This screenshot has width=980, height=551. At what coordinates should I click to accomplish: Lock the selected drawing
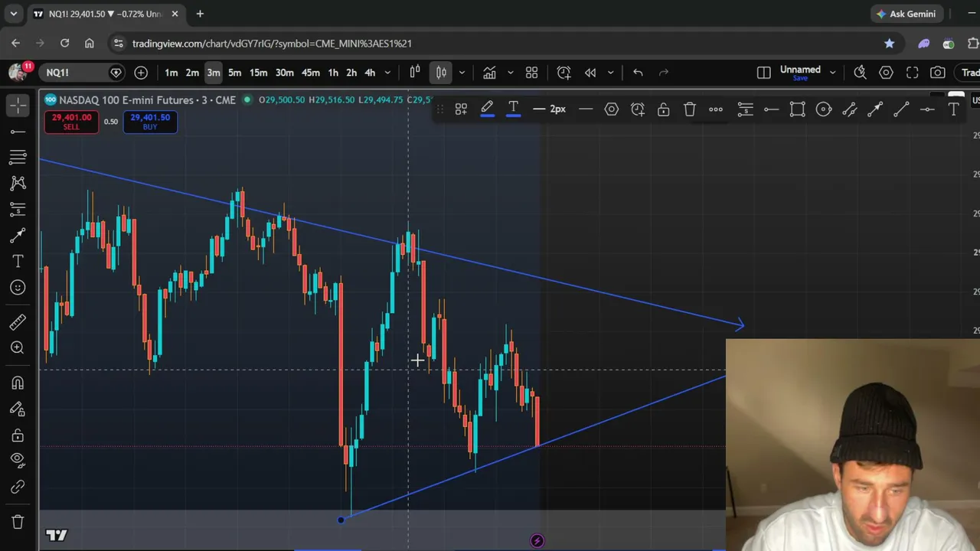click(664, 109)
